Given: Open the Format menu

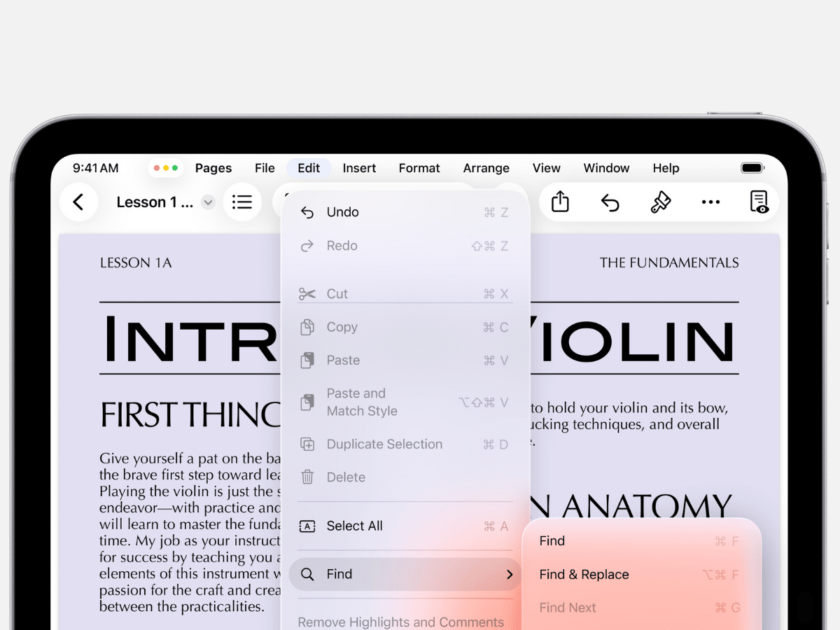Looking at the screenshot, I should click(419, 168).
